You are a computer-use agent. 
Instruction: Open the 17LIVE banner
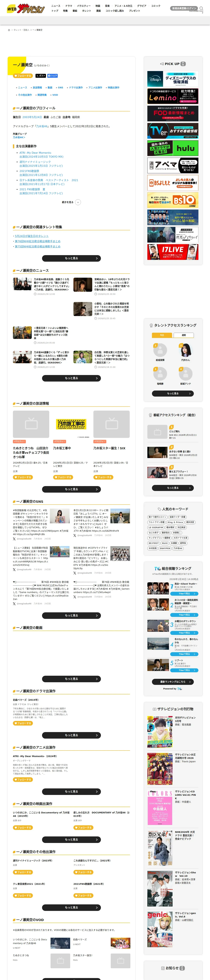[173, 252]
